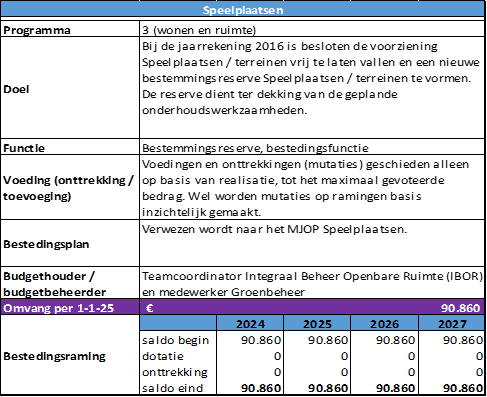This screenshot has width=487, height=397.
Task: Select the Speelplaatsen title header cell
Action: click(x=243, y=10)
